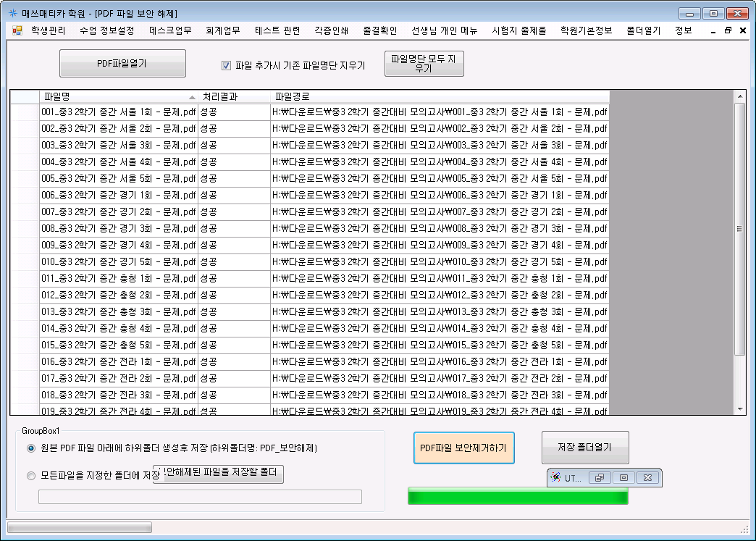
Task: Select file 018_중3 2학기 중간 전라 3회
Action: point(118,395)
